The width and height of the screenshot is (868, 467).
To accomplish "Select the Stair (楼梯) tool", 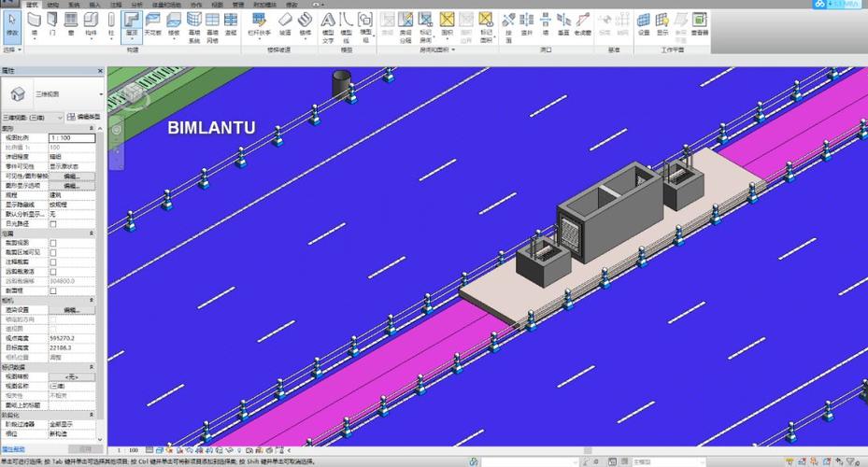I will 305,24.
